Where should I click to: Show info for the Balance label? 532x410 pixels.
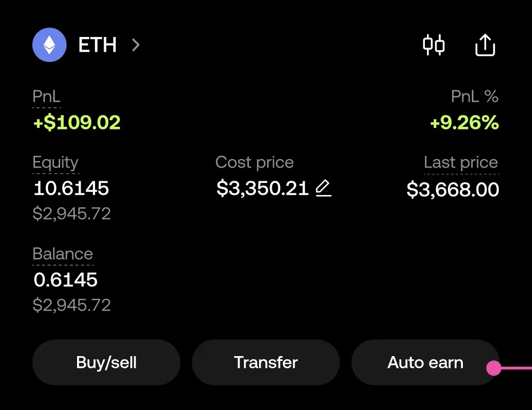(x=62, y=254)
